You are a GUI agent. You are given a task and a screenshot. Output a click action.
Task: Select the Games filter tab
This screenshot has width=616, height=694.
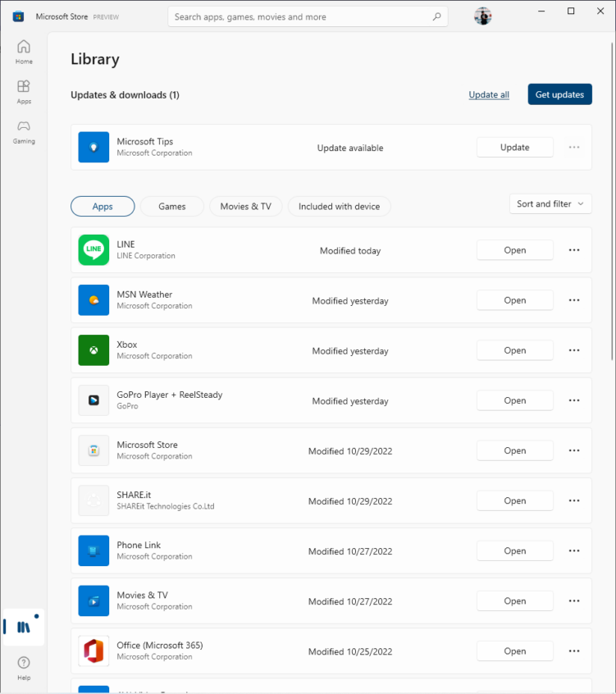pos(172,207)
